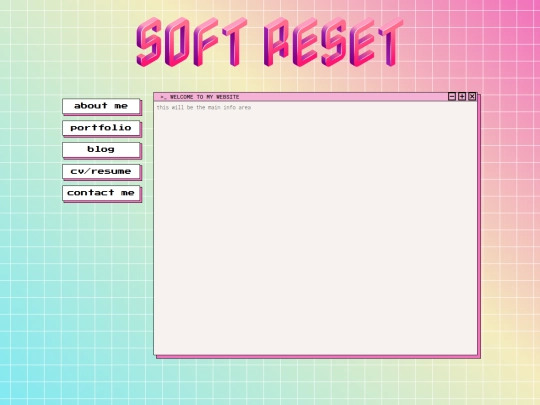540x405 pixels.
Task: Maximize the welcome window with plus icon
Action: [462, 97]
